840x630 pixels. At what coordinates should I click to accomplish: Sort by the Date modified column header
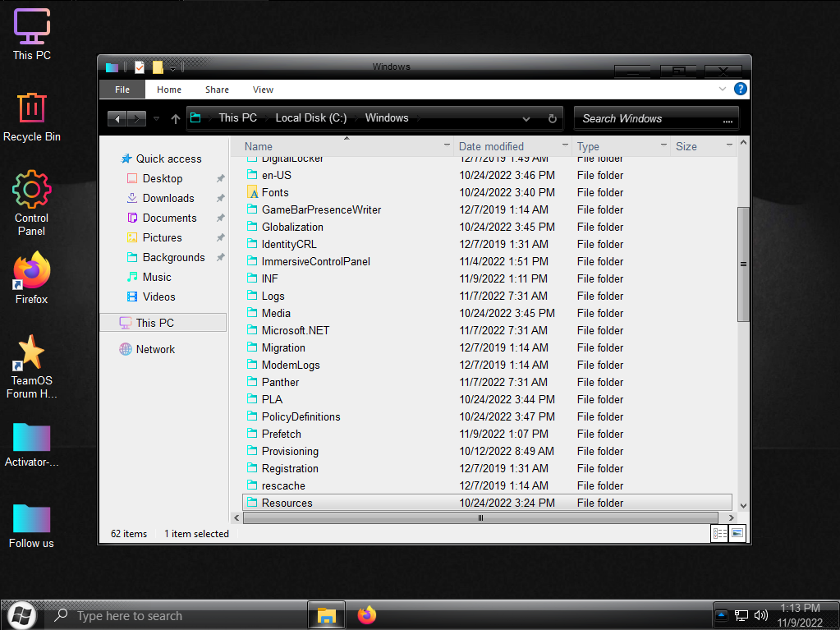coord(491,146)
